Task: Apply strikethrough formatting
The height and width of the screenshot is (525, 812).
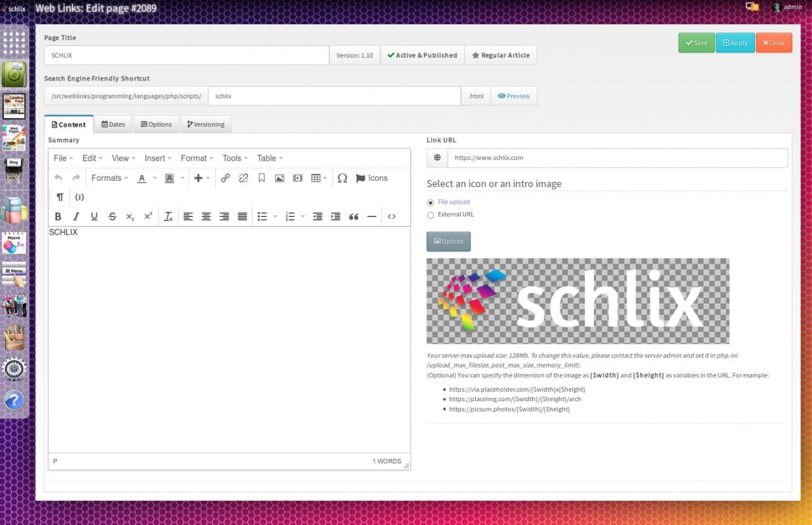Action: coord(112,216)
